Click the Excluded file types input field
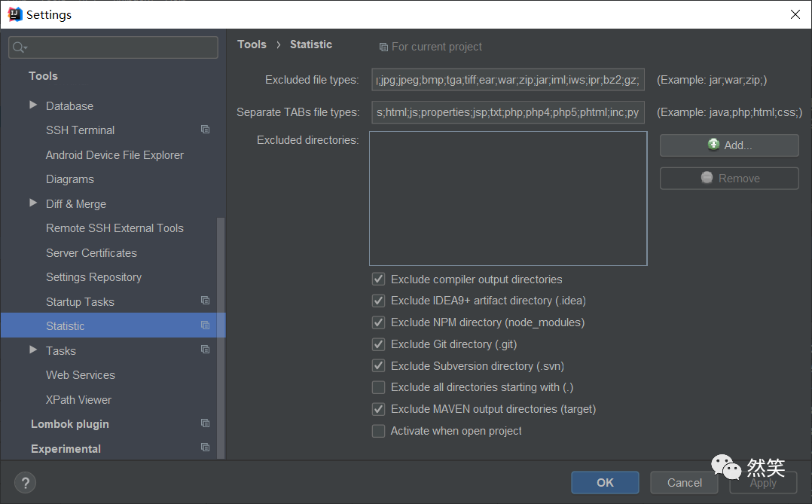 [x=508, y=79]
